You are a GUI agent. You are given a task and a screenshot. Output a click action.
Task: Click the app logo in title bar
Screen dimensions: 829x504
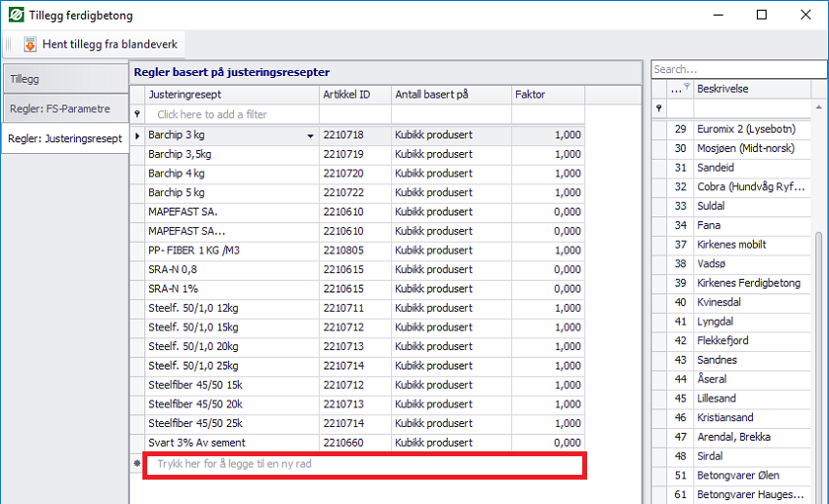16,16
